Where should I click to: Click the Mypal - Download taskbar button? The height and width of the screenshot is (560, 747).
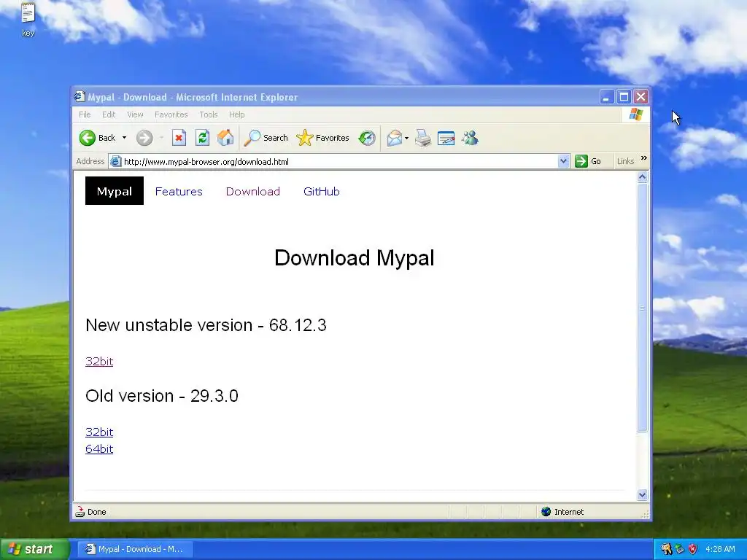coord(134,549)
